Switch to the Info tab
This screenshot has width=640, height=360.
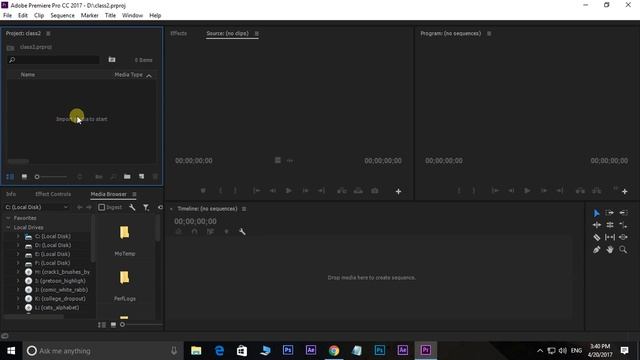(x=11, y=194)
